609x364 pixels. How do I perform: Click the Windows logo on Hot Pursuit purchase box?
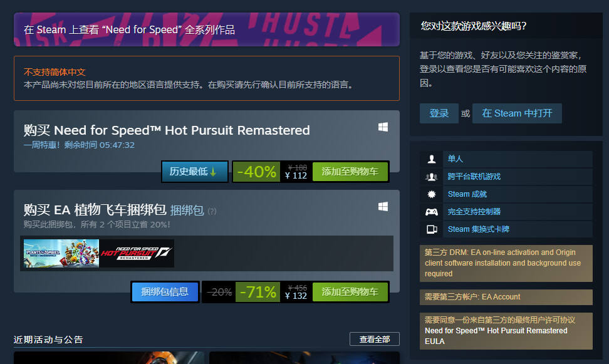[x=383, y=127]
